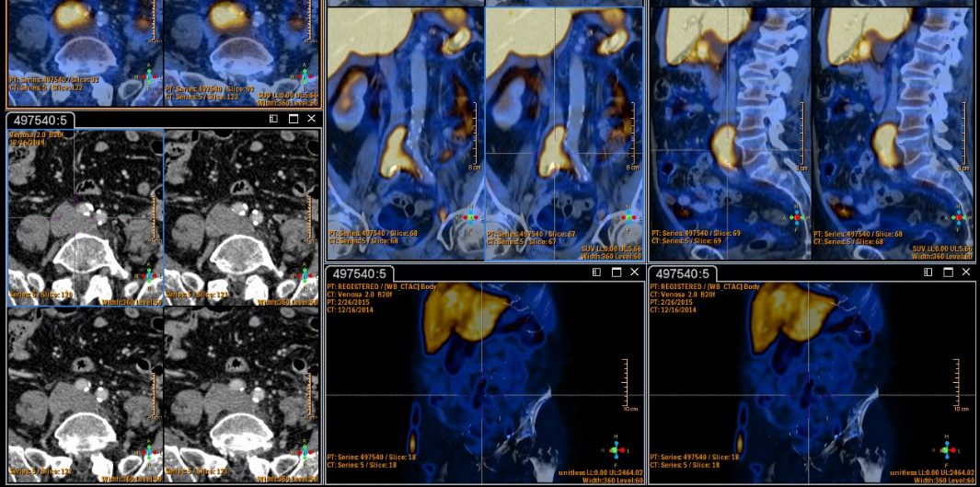
Task: Close the grayscale CT axial window
Action: point(312,119)
